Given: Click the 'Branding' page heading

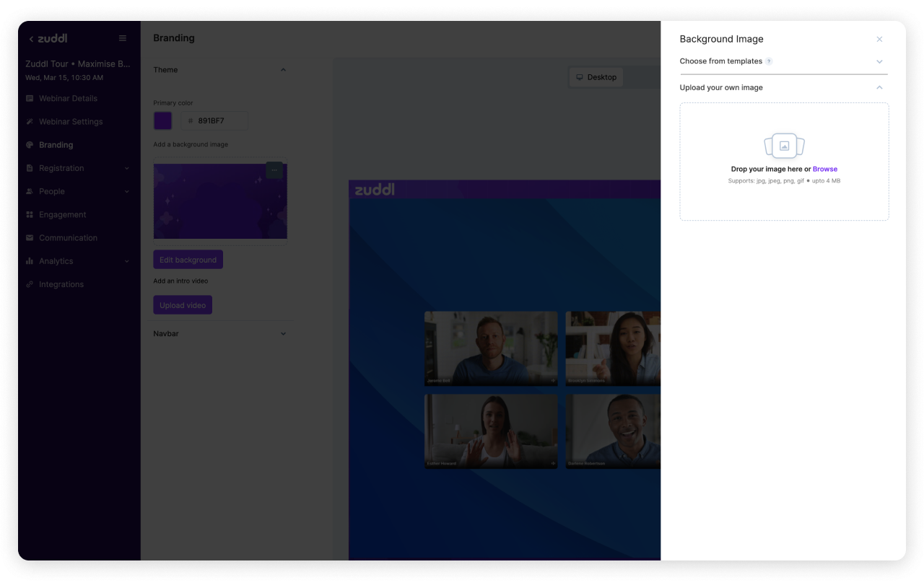Looking at the screenshot, I should (174, 38).
